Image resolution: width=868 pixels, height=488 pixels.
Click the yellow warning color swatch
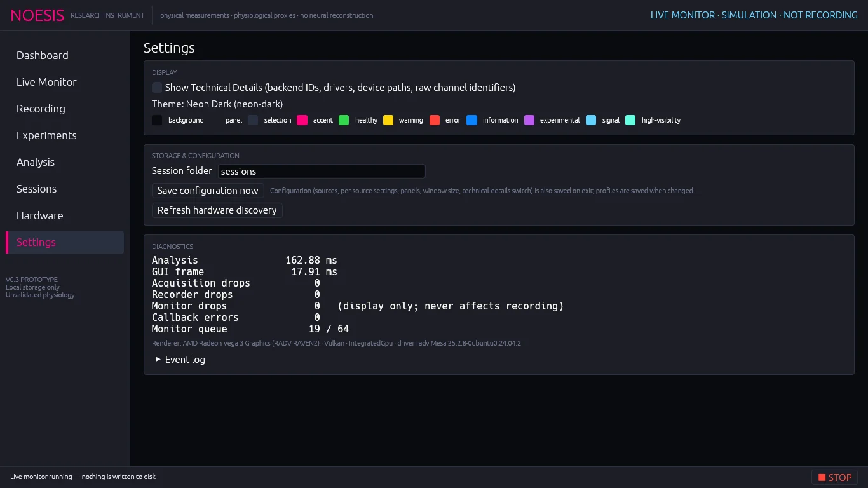388,120
